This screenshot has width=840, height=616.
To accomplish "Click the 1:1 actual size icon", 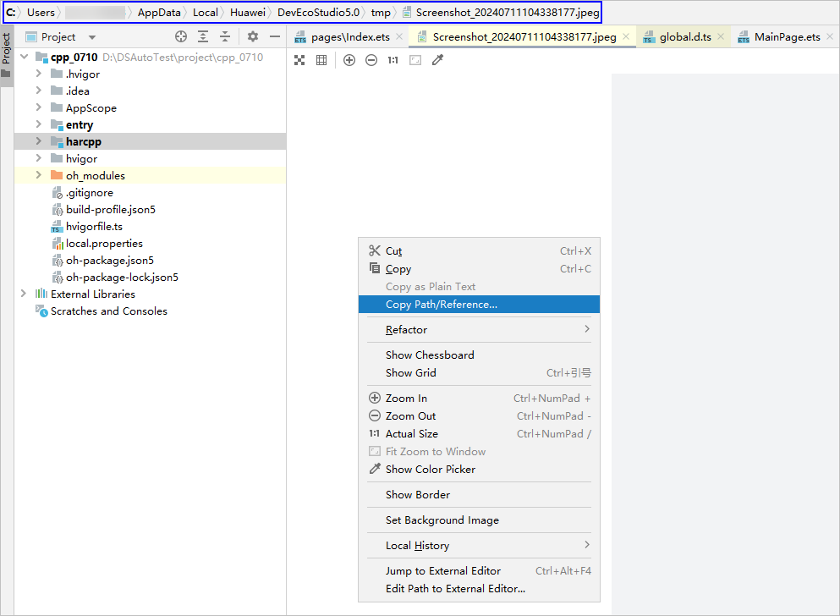I will 393,60.
